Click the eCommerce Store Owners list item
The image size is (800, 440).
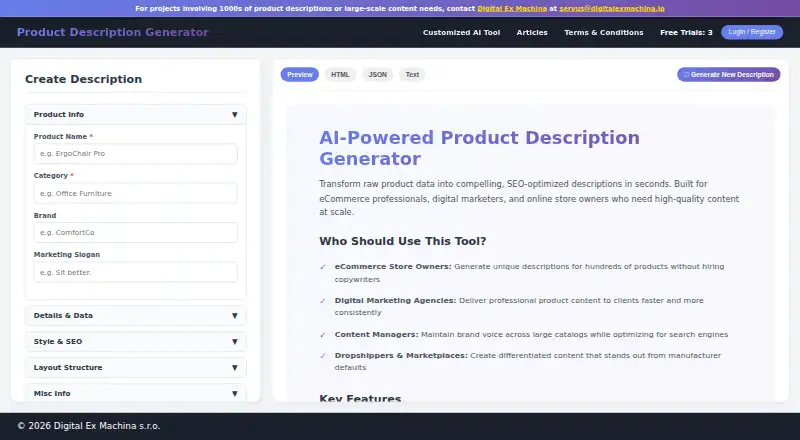(529, 273)
